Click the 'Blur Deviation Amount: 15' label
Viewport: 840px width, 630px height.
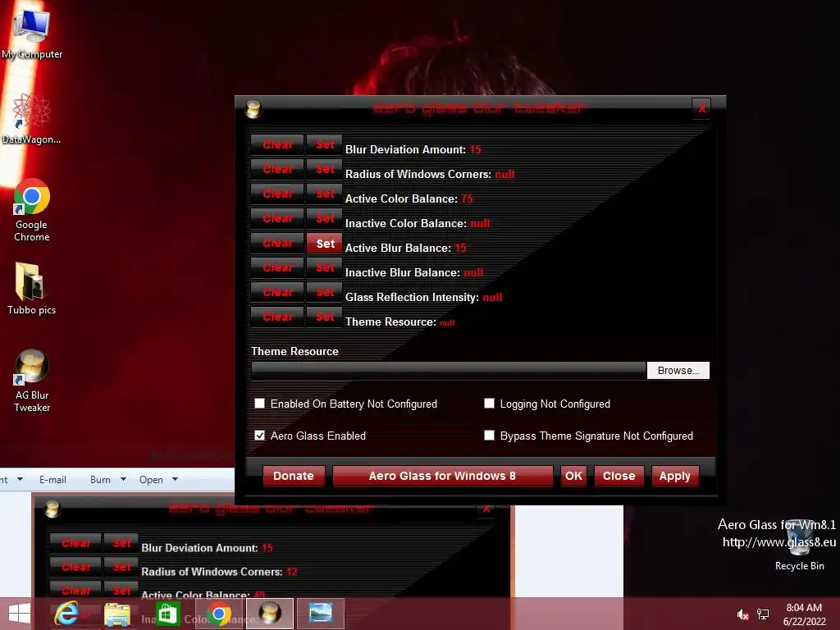pos(413,149)
